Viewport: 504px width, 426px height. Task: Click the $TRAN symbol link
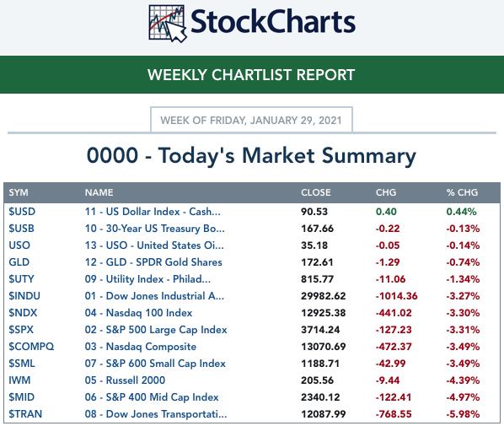tap(25, 414)
